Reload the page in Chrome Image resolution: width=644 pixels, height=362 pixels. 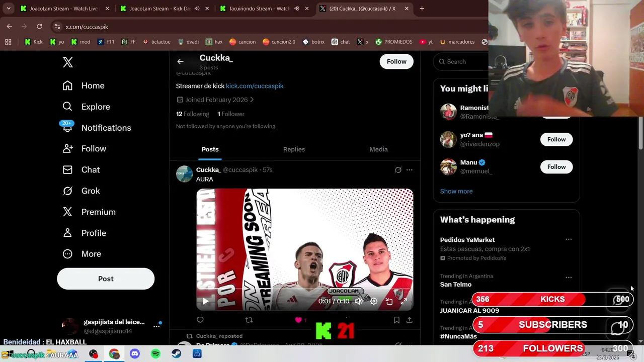coord(39,26)
